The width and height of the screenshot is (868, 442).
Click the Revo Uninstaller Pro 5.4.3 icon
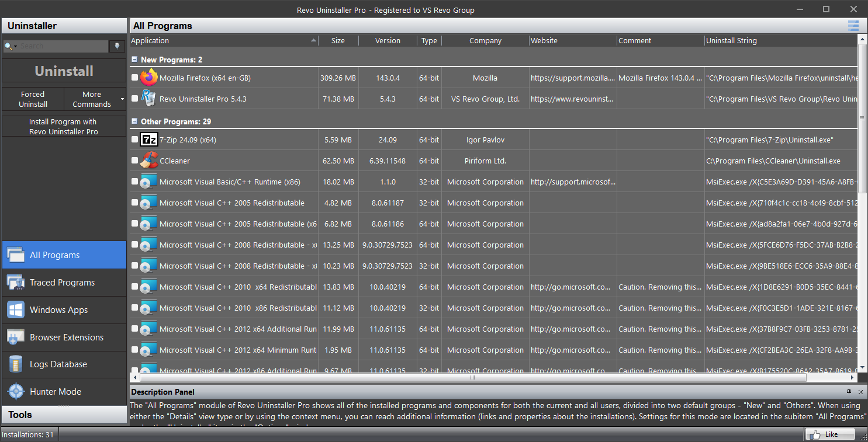point(149,99)
